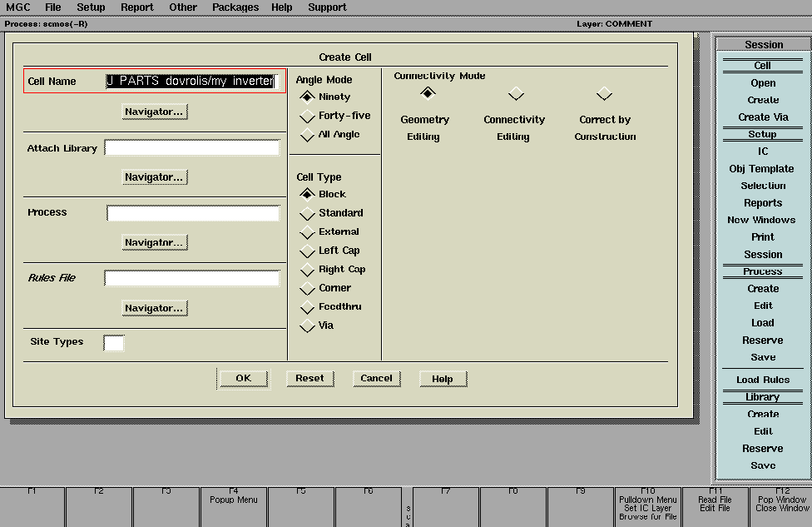
Task: Confirm the dialog with the OK button
Action: (243, 379)
